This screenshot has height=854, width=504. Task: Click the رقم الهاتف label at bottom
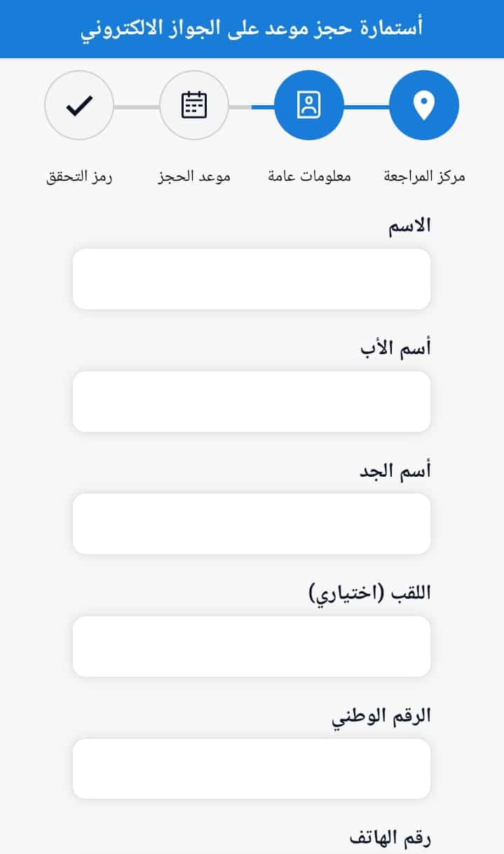389,838
